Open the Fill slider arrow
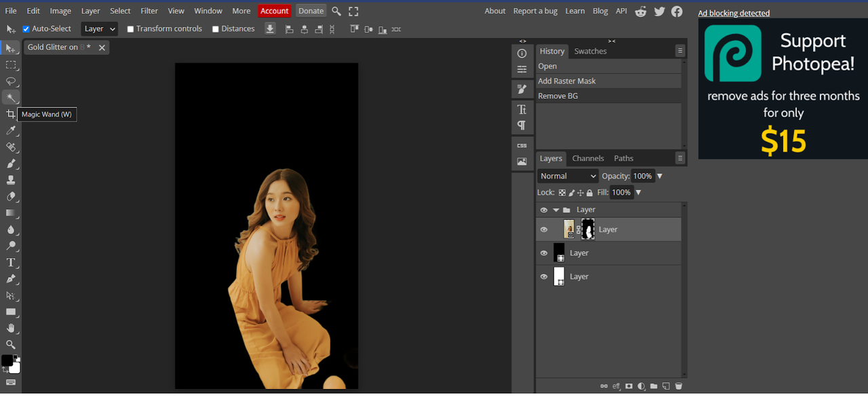The image size is (868, 408). click(x=638, y=193)
